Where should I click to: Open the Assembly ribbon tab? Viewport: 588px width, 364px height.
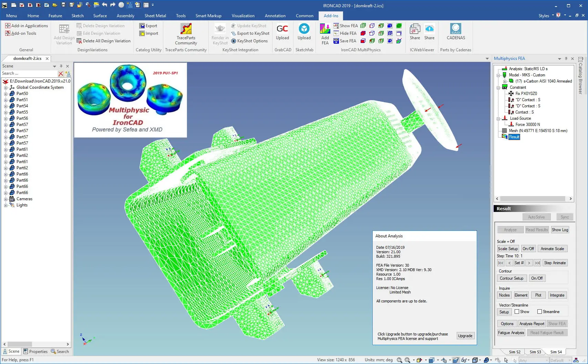[125, 15]
